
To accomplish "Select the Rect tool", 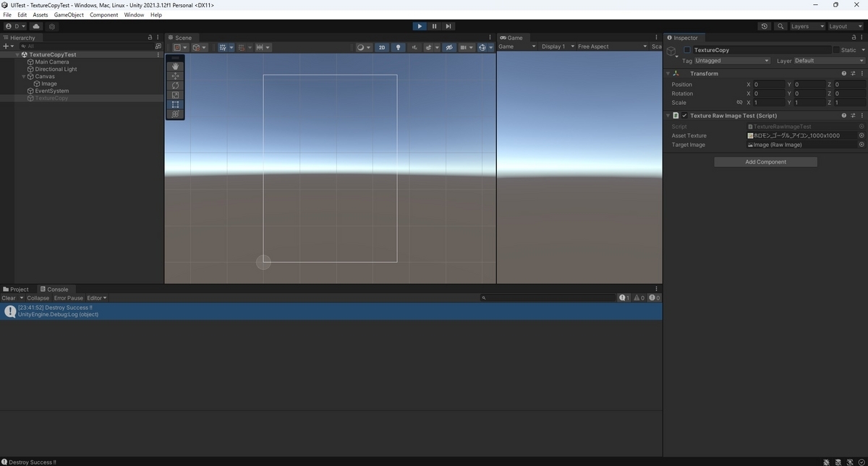I will pos(175,104).
